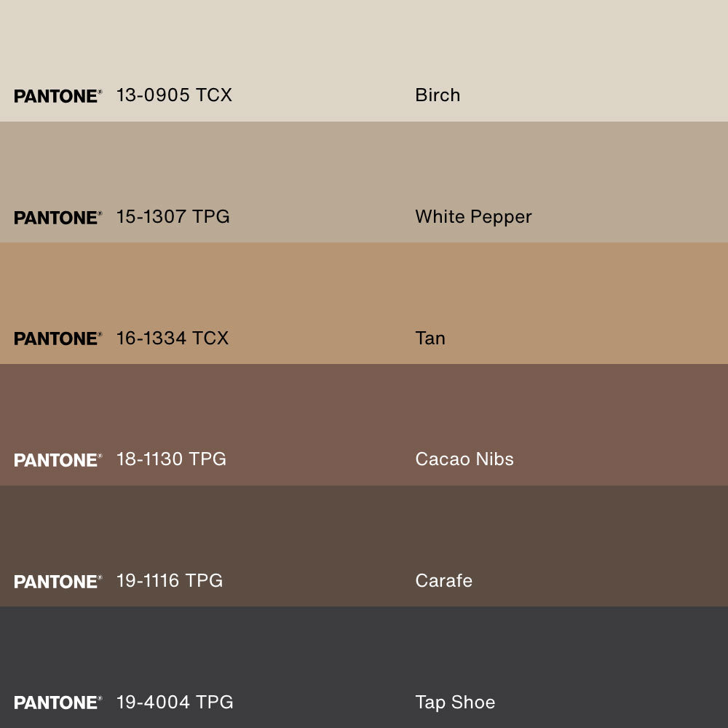Click the Cacao Nibs name label

point(464,459)
